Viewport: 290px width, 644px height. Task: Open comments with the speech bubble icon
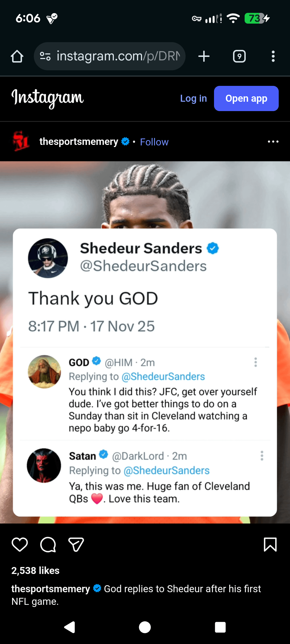click(x=48, y=544)
